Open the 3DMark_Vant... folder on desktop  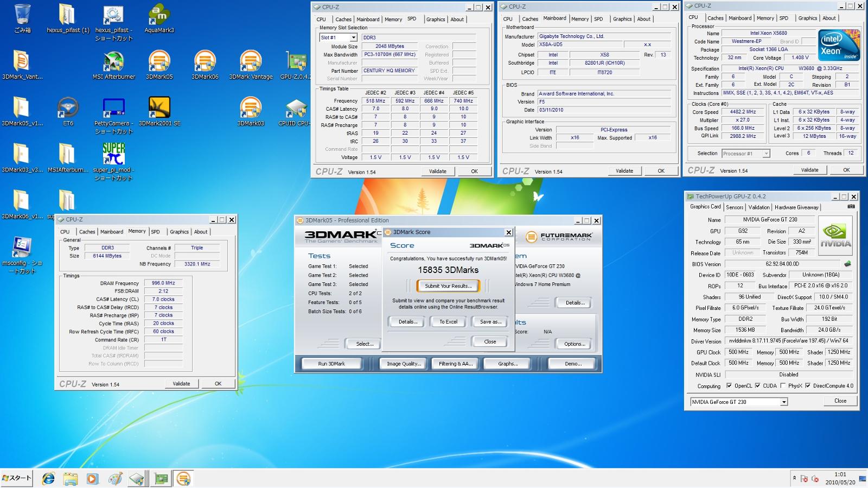pos(22,65)
